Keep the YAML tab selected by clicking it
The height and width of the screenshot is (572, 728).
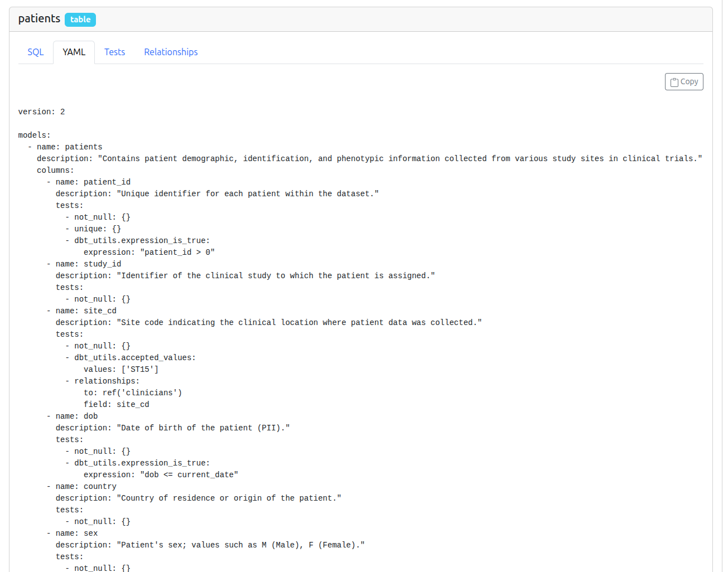click(x=74, y=52)
